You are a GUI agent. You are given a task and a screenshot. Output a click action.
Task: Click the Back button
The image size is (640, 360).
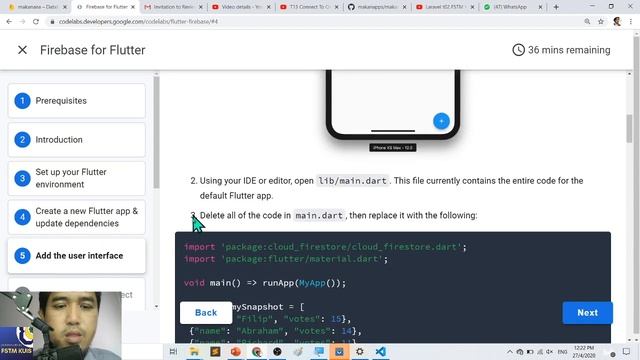tap(206, 313)
